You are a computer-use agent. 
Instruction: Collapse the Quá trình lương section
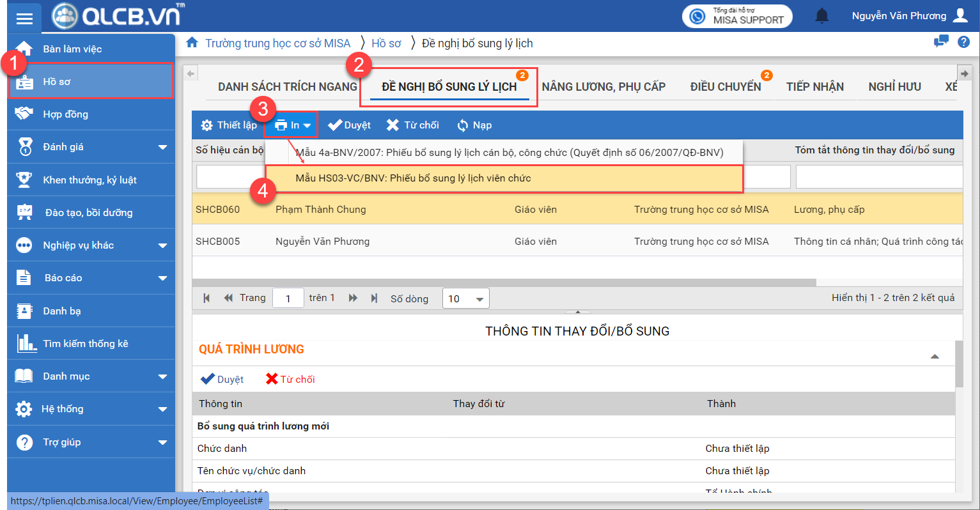tap(935, 357)
